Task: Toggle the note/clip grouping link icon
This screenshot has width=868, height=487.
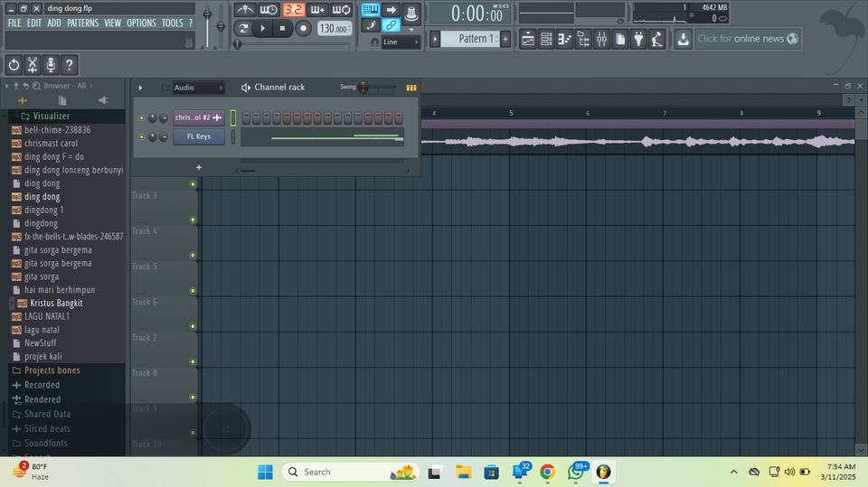Action: click(x=391, y=25)
